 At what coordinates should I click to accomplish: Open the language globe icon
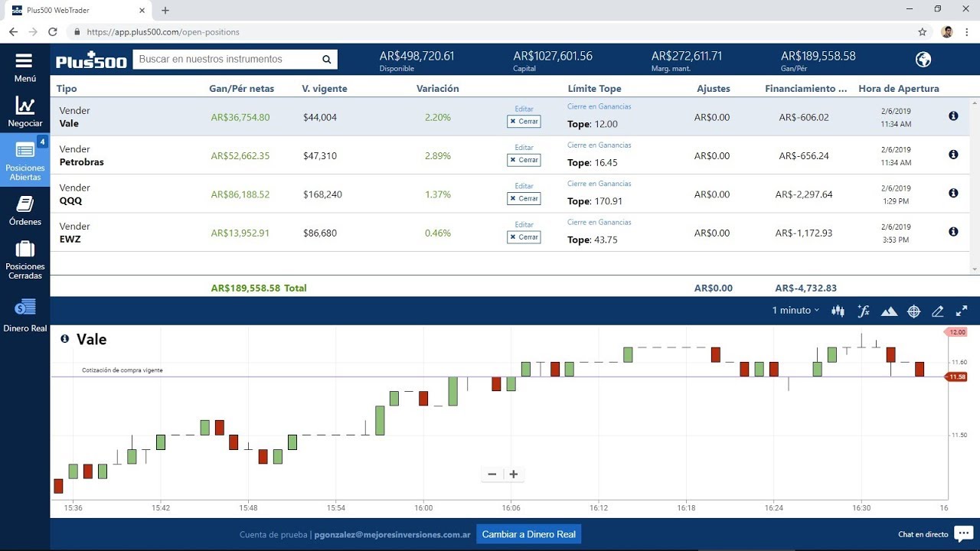[x=923, y=60]
